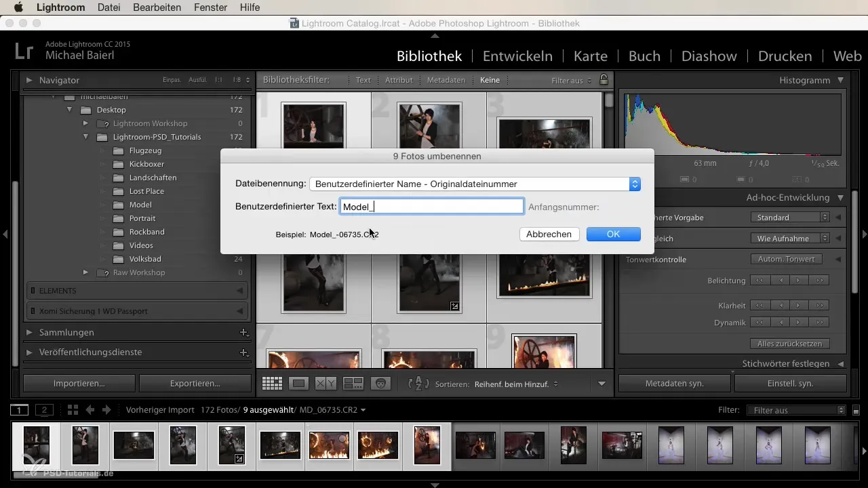868x488 pixels.
Task: Open Standard preset dropdown
Action: click(790, 218)
